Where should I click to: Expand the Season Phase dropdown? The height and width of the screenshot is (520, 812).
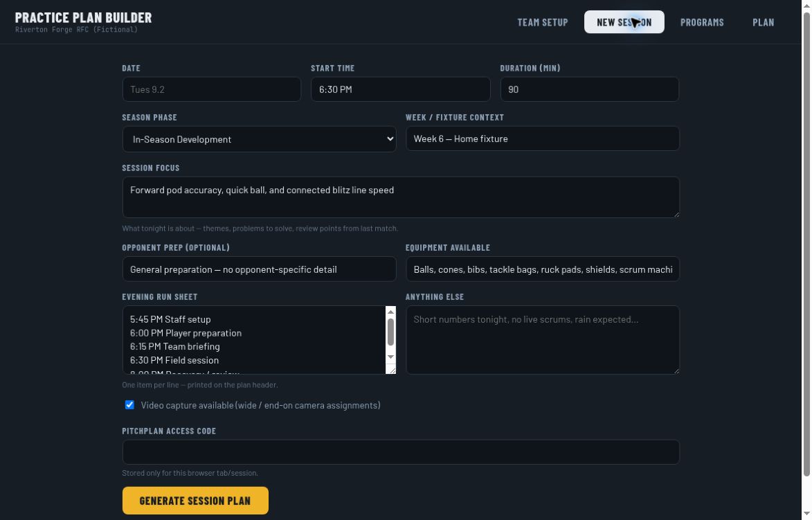pos(259,139)
